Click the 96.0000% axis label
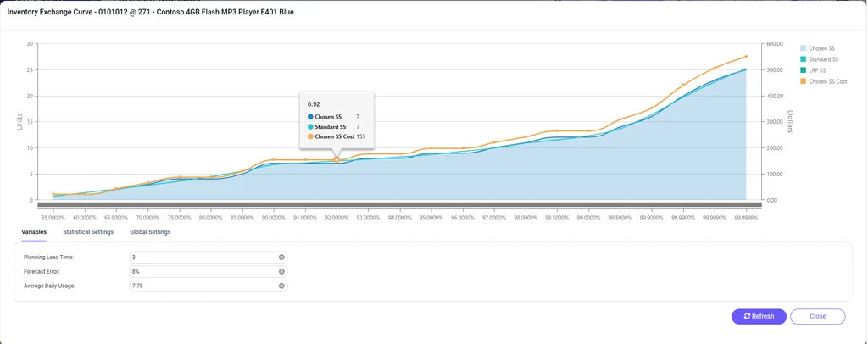868x344 pixels. pos(463,218)
